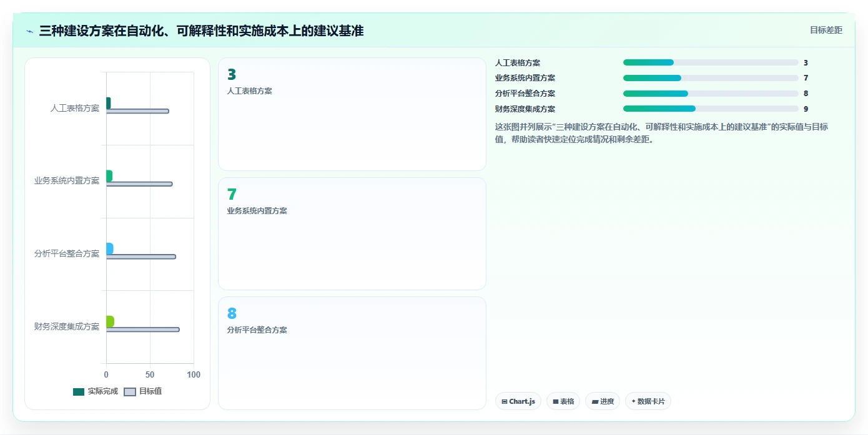Screen dimensions: 868x435
Task: Click the 目标差距 label in header
Action: pyautogui.click(x=826, y=30)
